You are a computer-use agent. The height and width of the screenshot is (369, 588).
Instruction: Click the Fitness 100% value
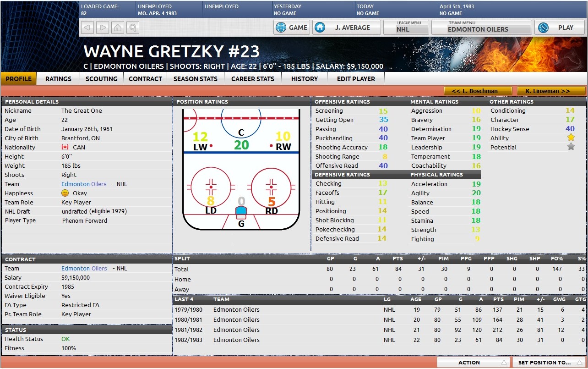[69, 348]
